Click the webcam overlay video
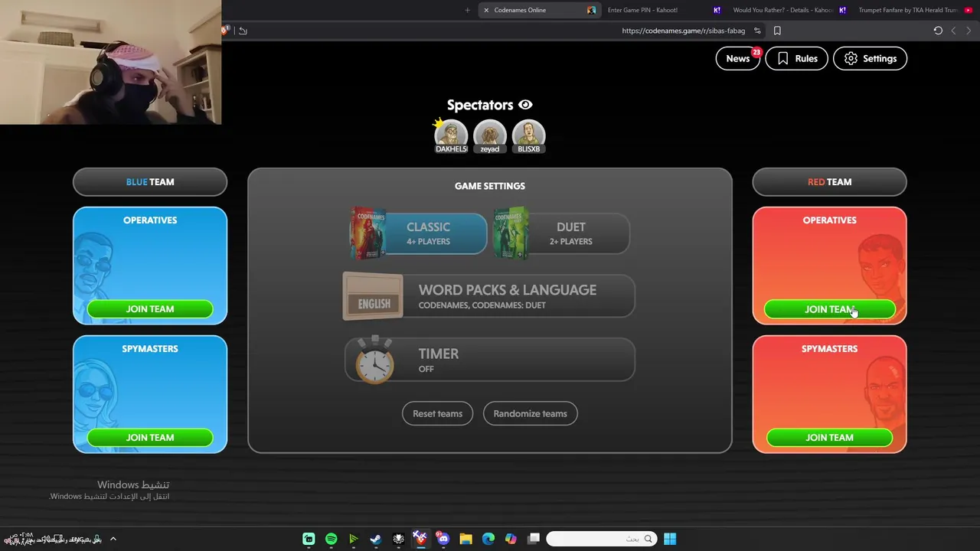980x551 pixels. 111,62
